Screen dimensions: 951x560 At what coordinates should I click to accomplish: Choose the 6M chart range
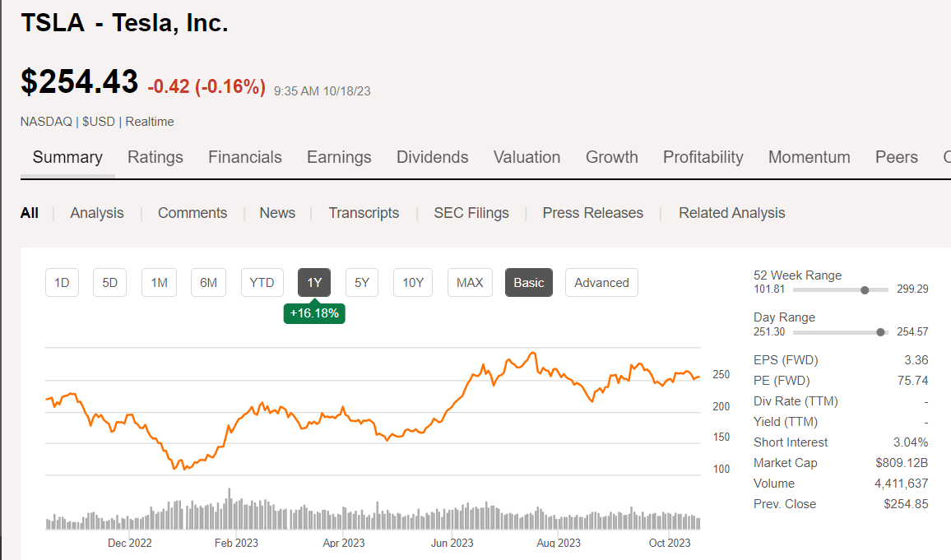click(209, 282)
